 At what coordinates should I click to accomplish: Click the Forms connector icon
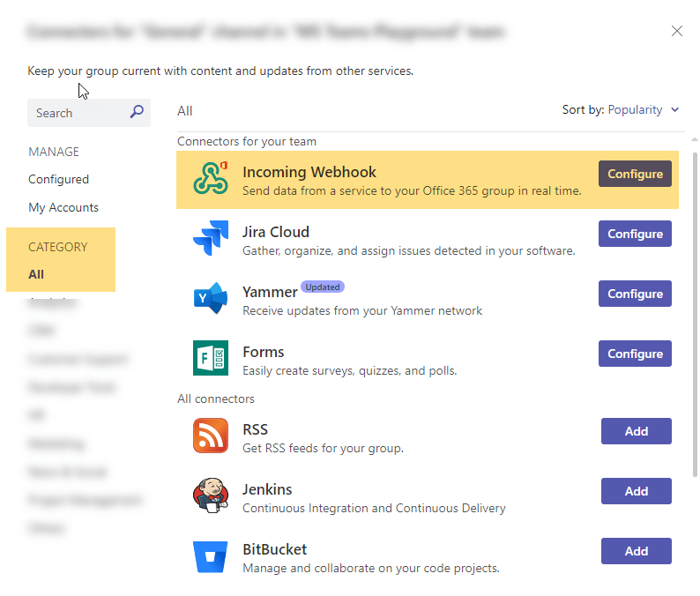[211, 358]
